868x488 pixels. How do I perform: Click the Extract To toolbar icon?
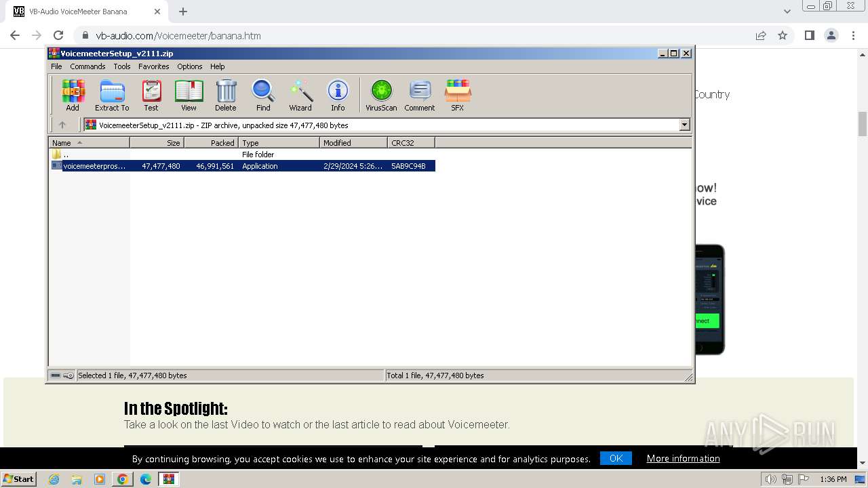112,95
